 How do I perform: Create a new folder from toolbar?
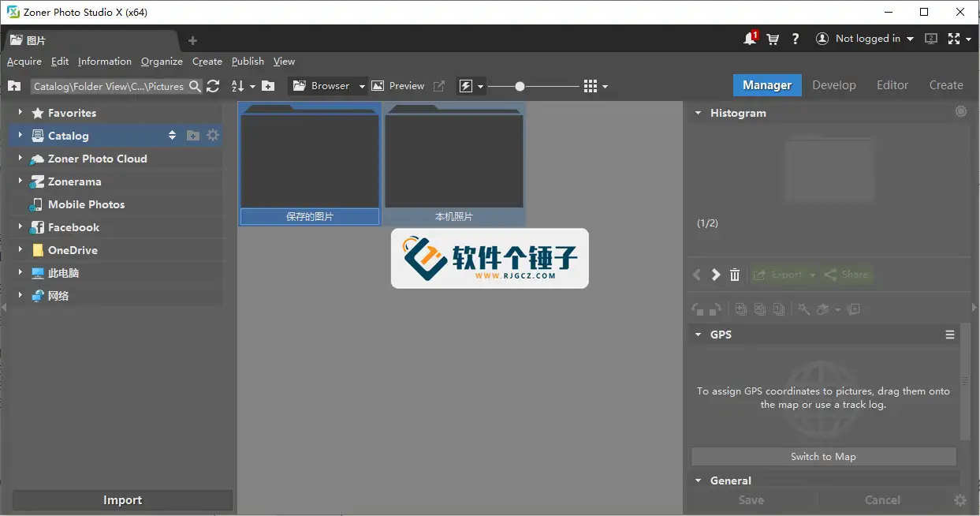click(x=268, y=86)
